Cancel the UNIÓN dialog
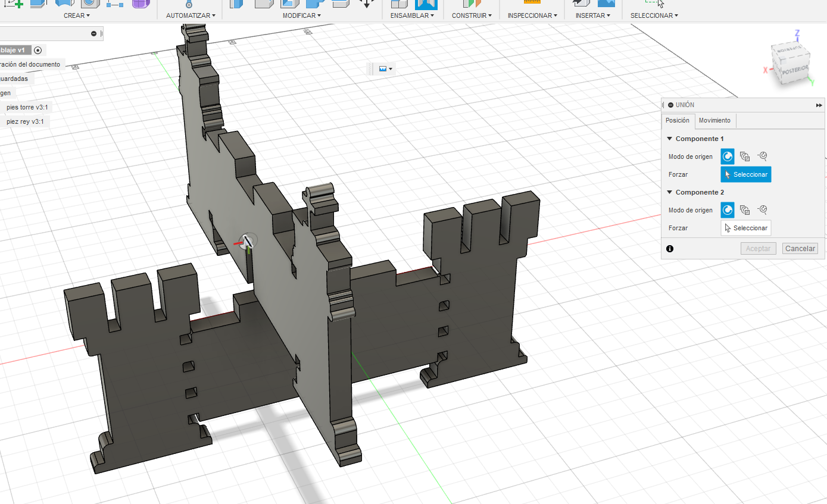The width and height of the screenshot is (827, 504). coord(800,249)
